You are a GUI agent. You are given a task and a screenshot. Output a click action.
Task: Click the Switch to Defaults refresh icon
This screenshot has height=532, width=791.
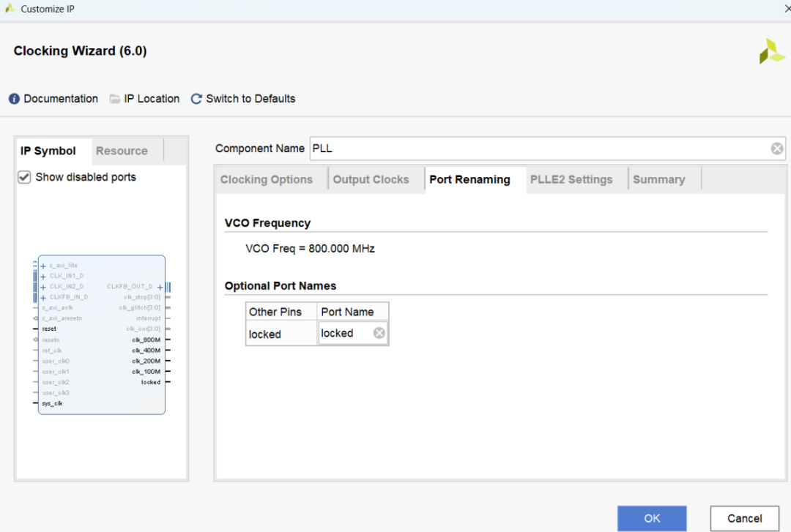tap(196, 99)
